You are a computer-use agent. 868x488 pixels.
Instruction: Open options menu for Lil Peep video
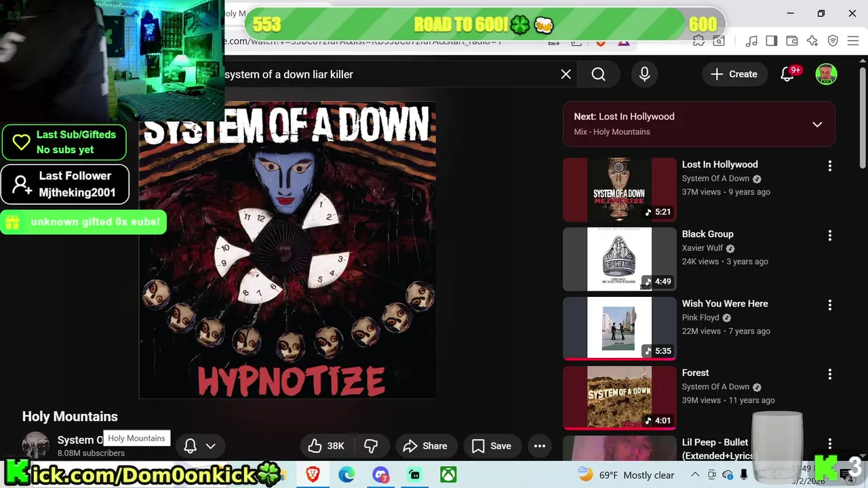(829, 444)
